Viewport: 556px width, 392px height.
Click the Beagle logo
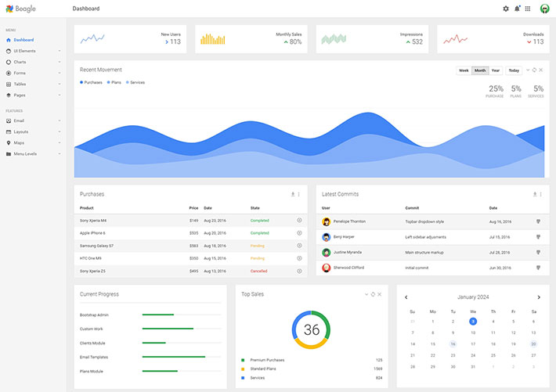coord(21,9)
